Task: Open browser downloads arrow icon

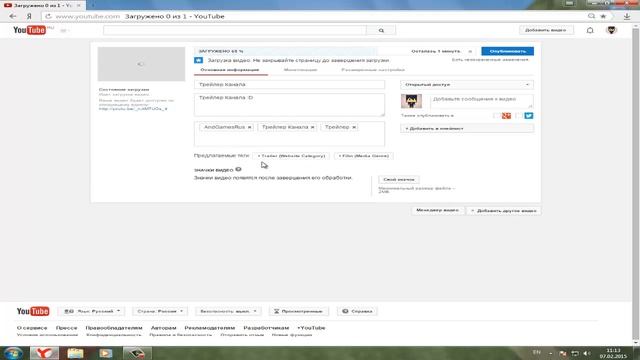Action: (x=627, y=16)
